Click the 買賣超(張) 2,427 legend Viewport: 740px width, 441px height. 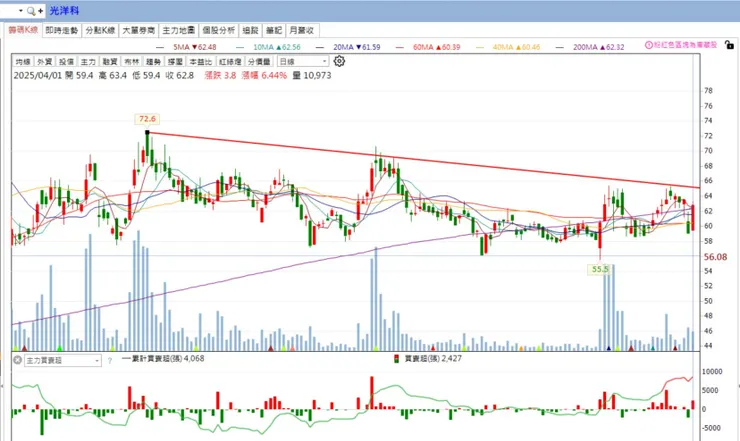click(x=433, y=358)
